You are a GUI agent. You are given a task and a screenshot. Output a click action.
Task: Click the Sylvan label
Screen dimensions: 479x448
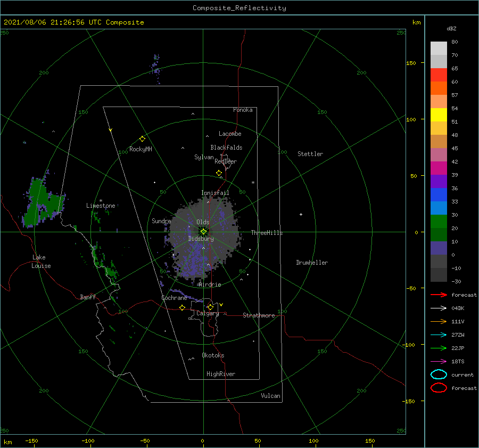pos(204,157)
